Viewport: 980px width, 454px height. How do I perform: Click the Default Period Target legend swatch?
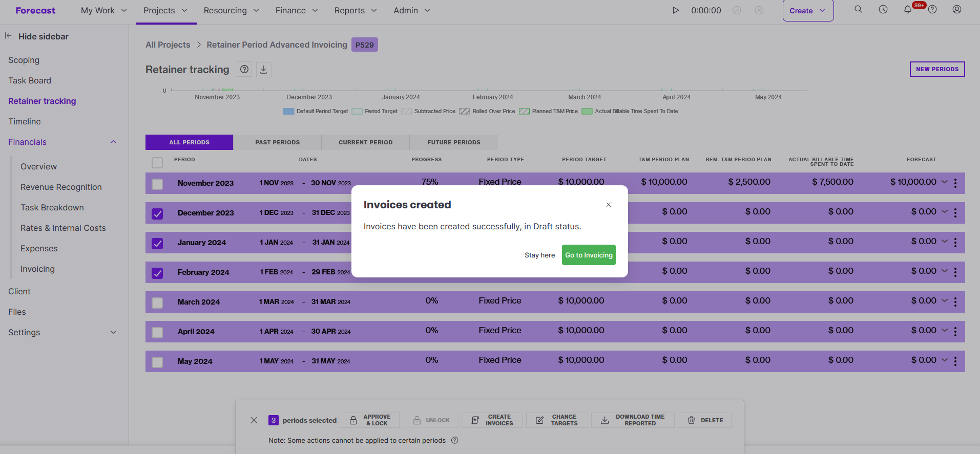click(288, 111)
